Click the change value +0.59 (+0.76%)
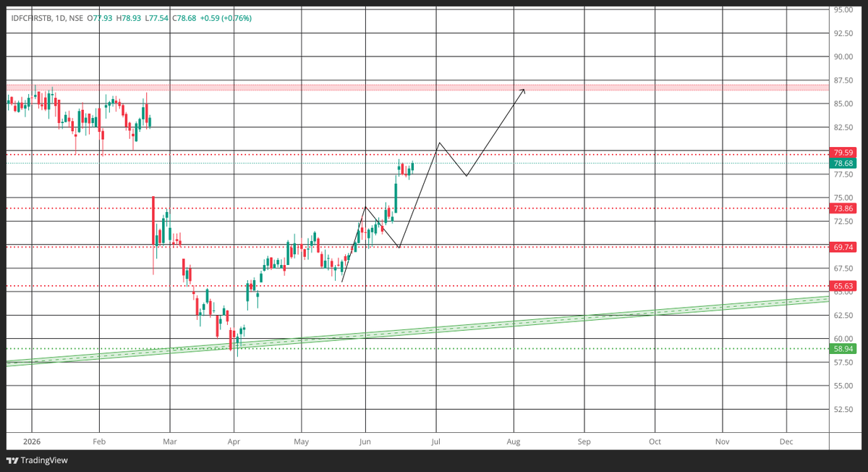This screenshot has width=868, height=472. tap(226, 18)
